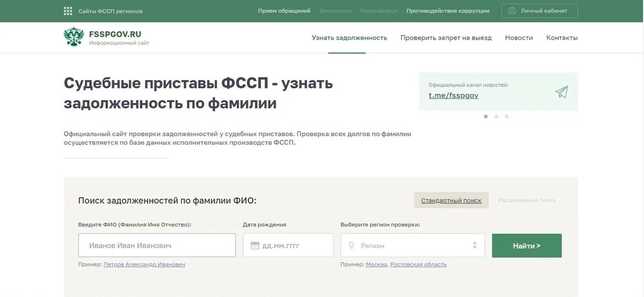Image resolution: width=644 pixels, height=297 pixels.
Task: Click the user icon in Личный кабинет
Action: [x=512, y=11]
